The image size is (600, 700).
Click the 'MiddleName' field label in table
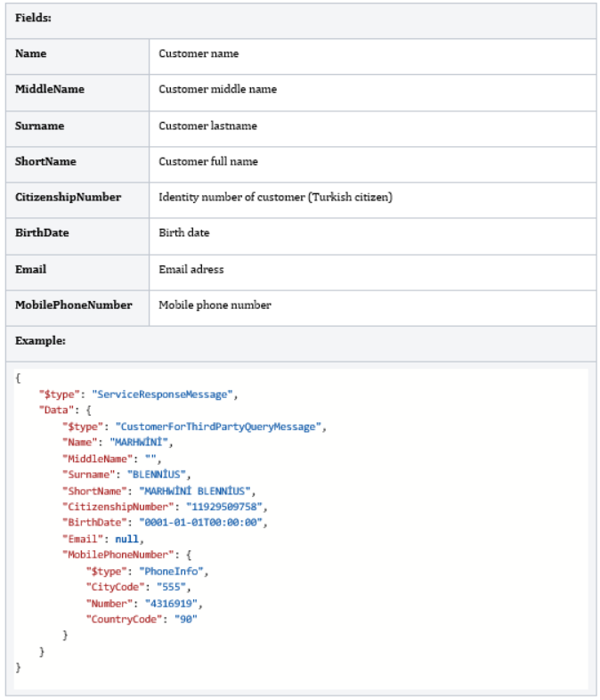pyautogui.click(x=50, y=89)
